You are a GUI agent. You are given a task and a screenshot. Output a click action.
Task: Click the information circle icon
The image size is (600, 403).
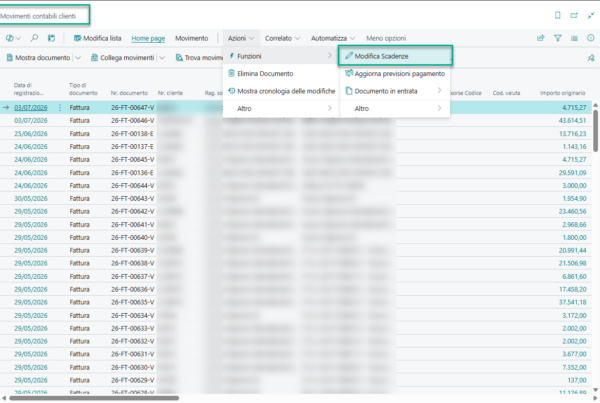pyautogui.click(x=591, y=38)
